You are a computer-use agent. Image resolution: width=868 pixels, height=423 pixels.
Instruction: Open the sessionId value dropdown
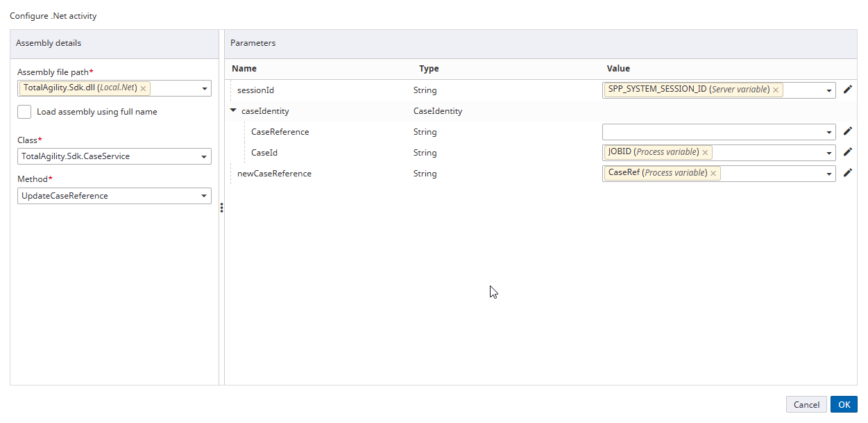pyautogui.click(x=828, y=90)
